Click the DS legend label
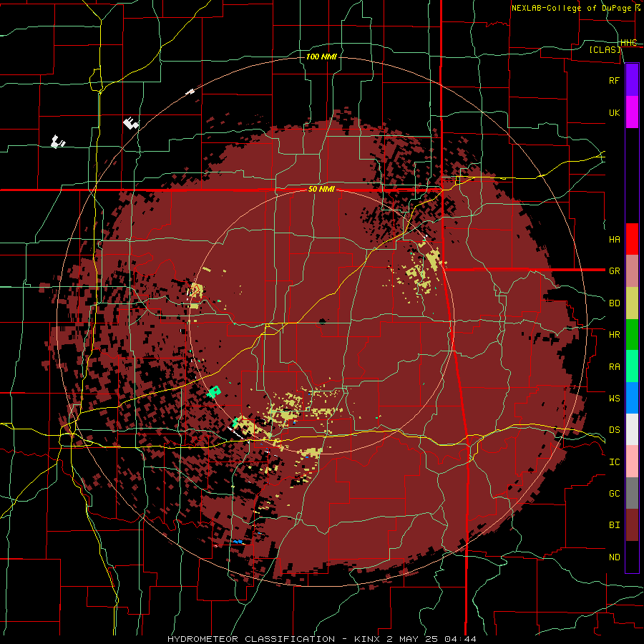This screenshot has width=644, height=644. pyautogui.click(x=614, y=430)
